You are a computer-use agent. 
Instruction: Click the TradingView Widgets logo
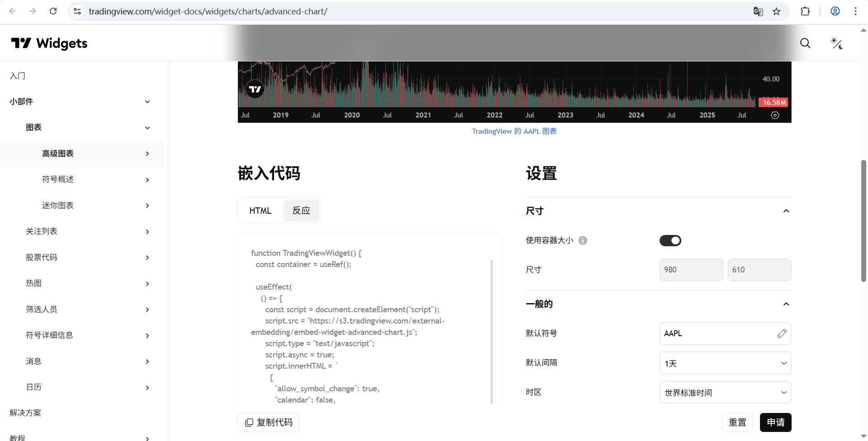coord(49,43)
